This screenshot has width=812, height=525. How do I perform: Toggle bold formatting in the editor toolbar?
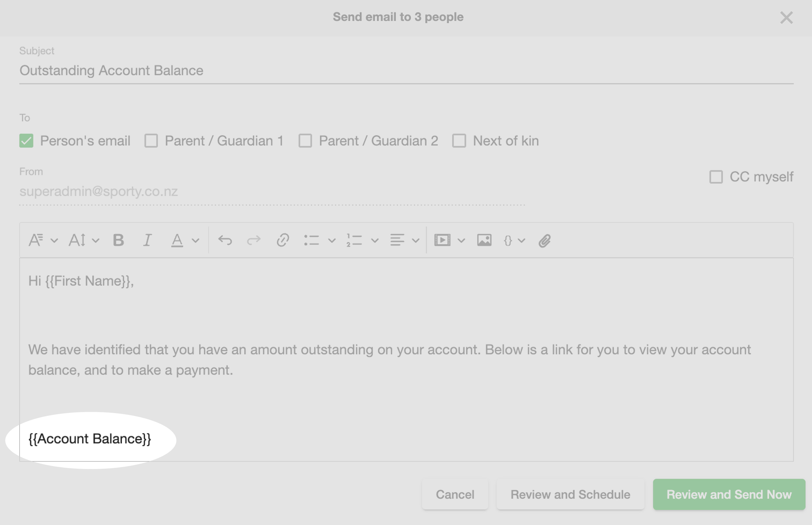point(118,240)
